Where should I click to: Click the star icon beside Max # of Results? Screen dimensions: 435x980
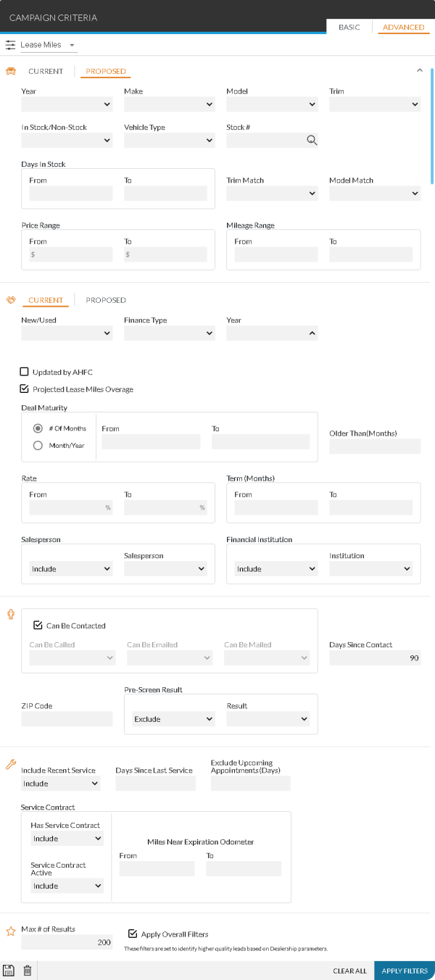pos(11,931)
